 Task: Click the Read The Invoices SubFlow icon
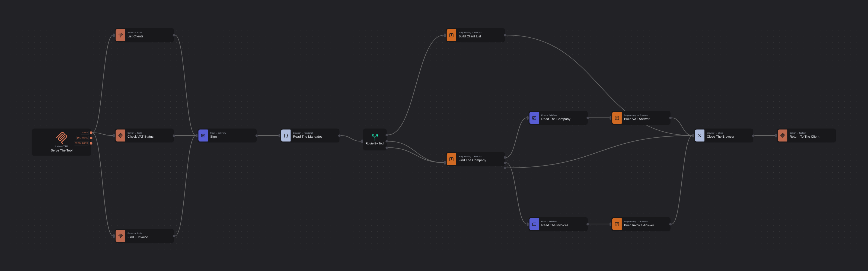(534, 224)
